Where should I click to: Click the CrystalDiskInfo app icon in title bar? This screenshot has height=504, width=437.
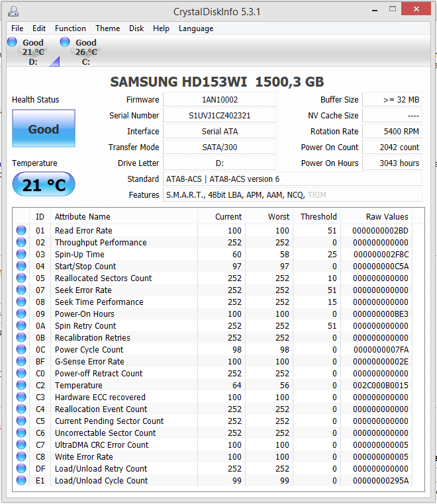tap(13, 11)
